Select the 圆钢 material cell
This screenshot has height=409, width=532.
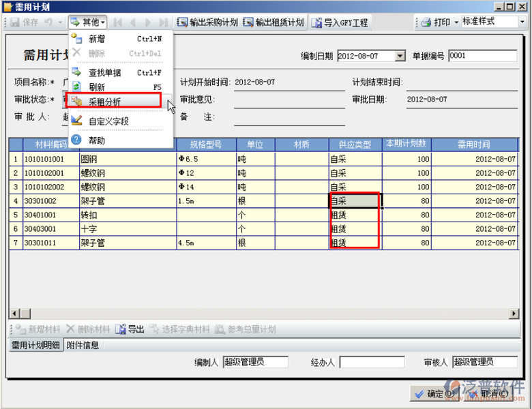point(128,159)
